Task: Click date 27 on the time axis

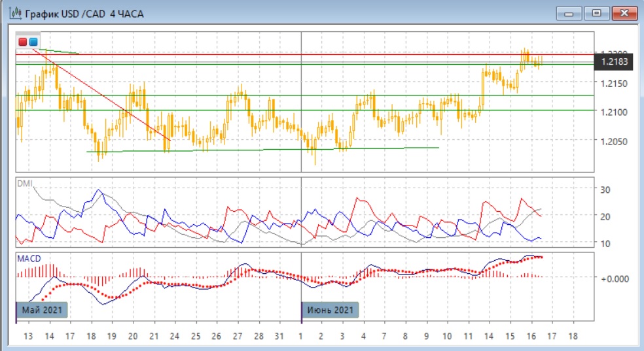Action: point(238,336)
